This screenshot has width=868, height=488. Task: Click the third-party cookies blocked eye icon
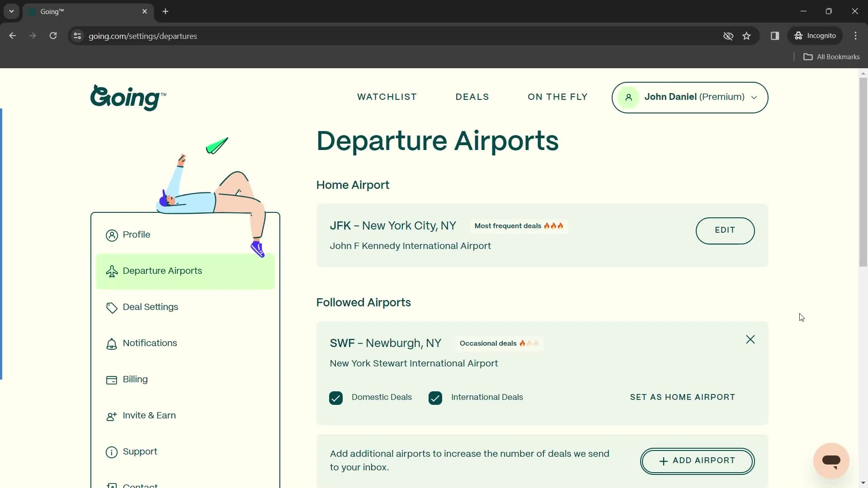point(728,36)
